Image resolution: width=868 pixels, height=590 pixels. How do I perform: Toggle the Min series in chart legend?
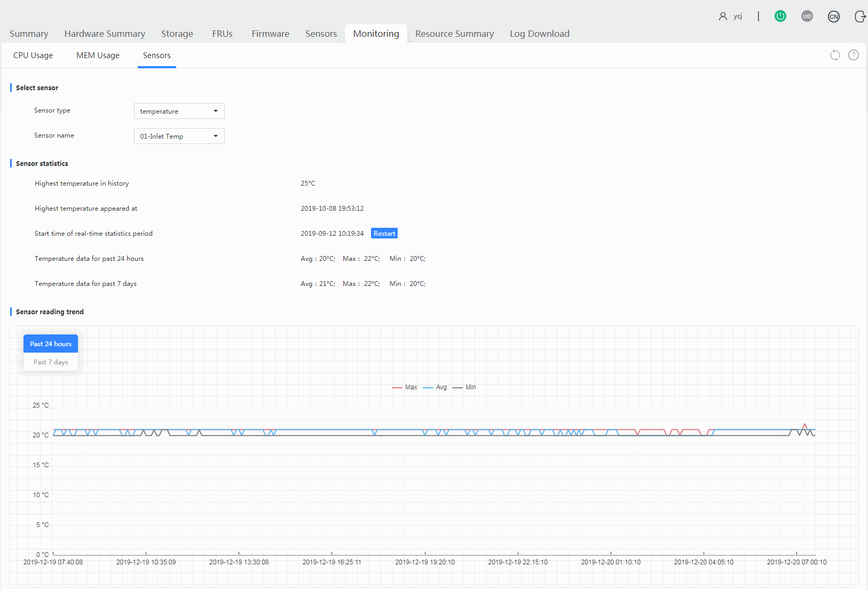(464, 387)
